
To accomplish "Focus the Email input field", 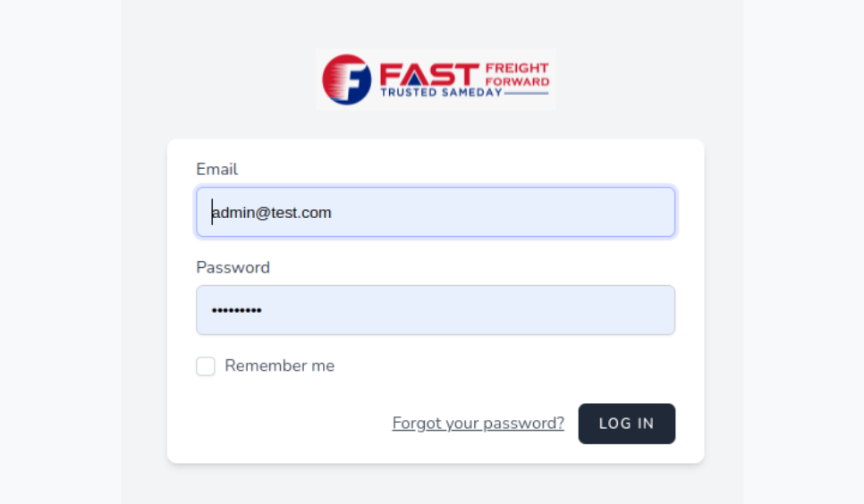I will [x=436, y=212].
